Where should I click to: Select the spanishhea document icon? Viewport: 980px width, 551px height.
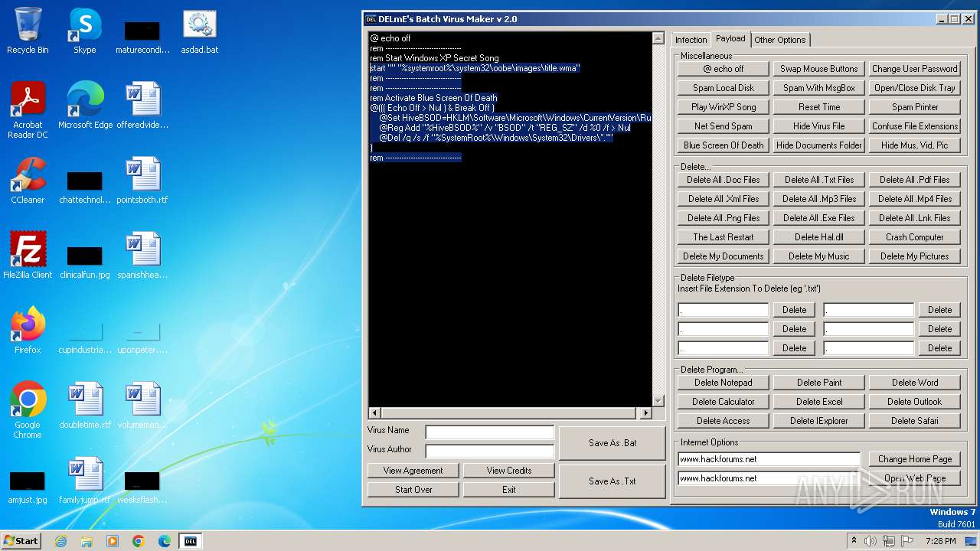[142, 256]
